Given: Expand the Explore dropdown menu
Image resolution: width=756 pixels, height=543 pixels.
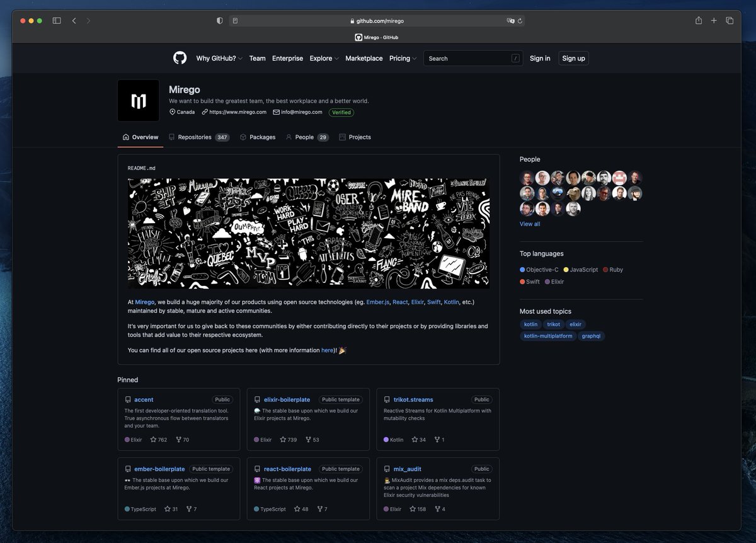Looking at the screenshot, I should tap(324, 59).
